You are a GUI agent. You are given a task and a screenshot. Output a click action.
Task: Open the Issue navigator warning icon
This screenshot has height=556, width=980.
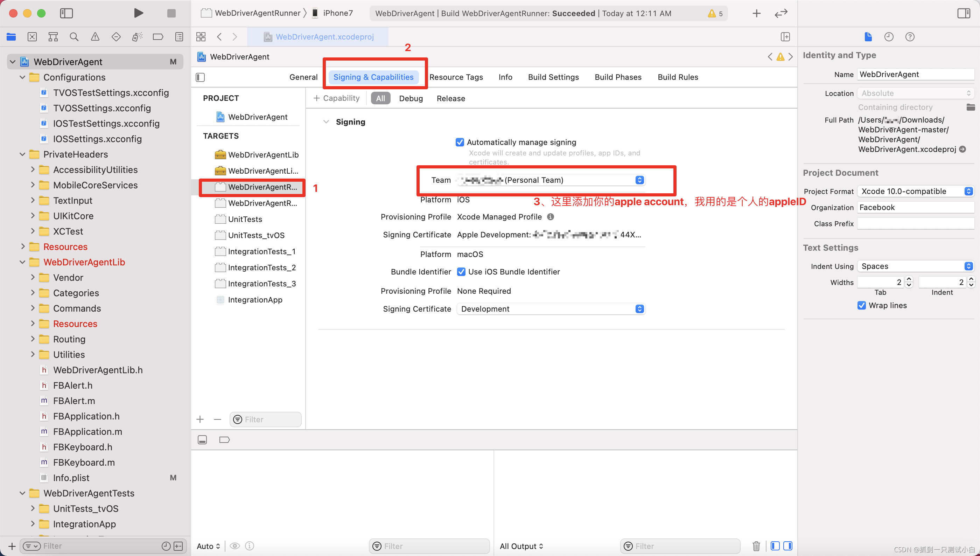(x=95, y=37)
